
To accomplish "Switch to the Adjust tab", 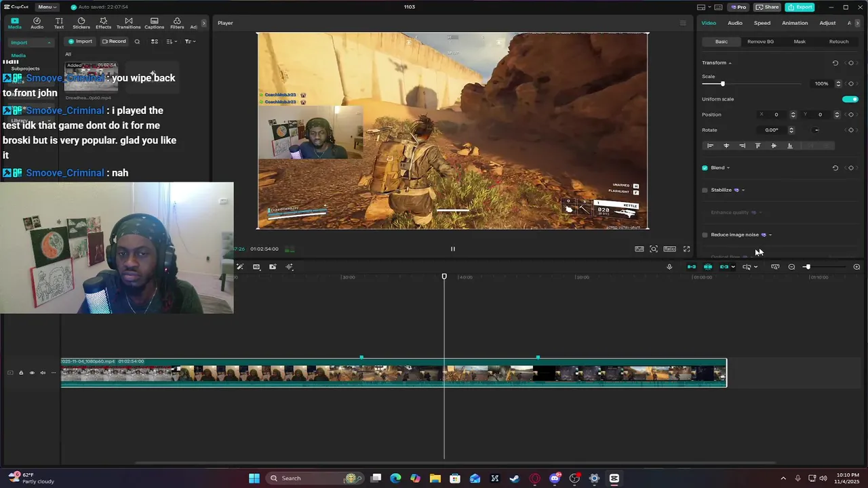I will 827,23.
